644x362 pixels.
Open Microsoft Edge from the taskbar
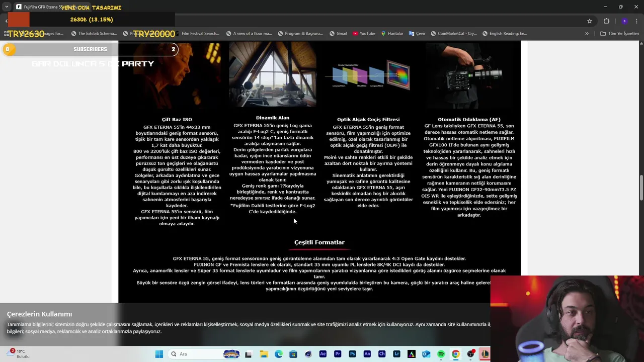click(279, 354)
